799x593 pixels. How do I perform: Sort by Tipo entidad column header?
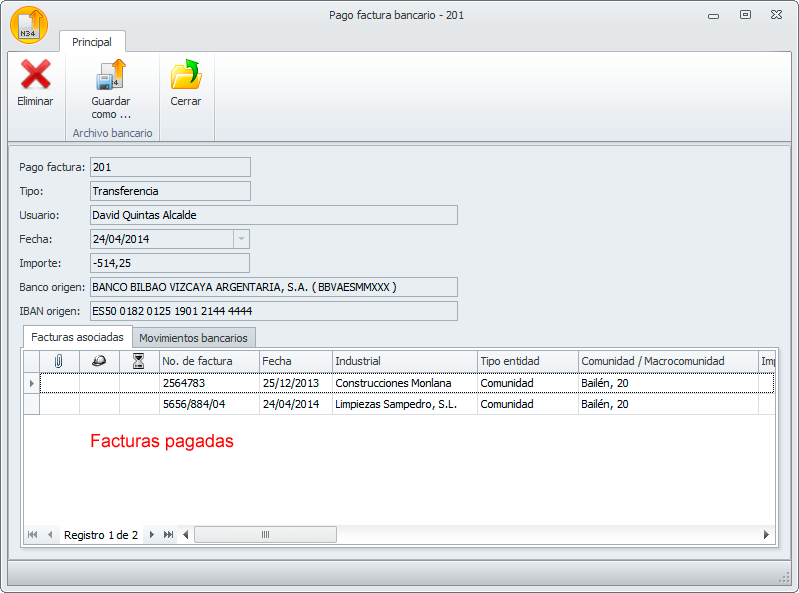(x=527, y=361)
